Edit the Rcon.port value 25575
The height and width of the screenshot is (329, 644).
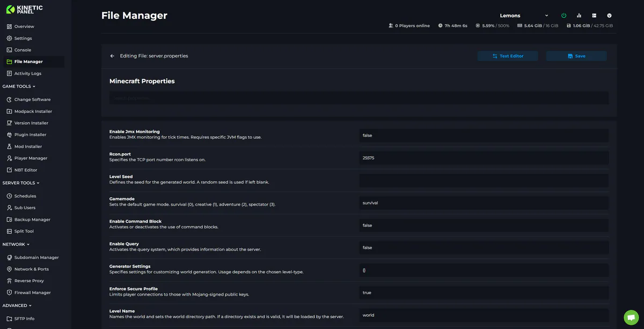click(484, 158)
